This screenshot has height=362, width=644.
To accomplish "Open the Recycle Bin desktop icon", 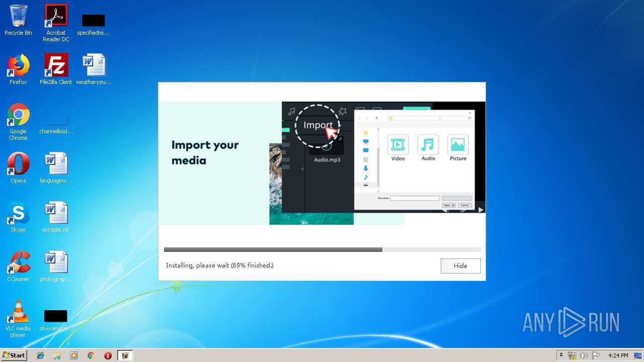I will (x=18, y=20).
